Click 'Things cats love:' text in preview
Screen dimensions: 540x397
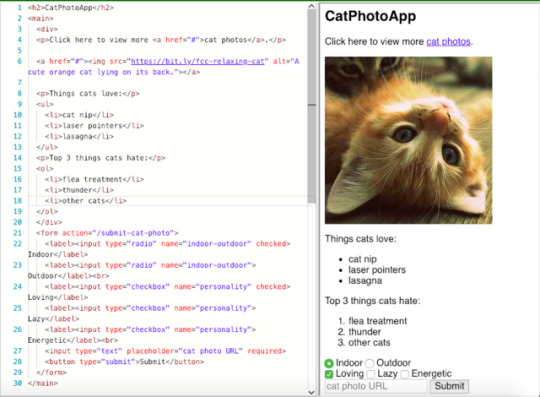tap(361, 239)
